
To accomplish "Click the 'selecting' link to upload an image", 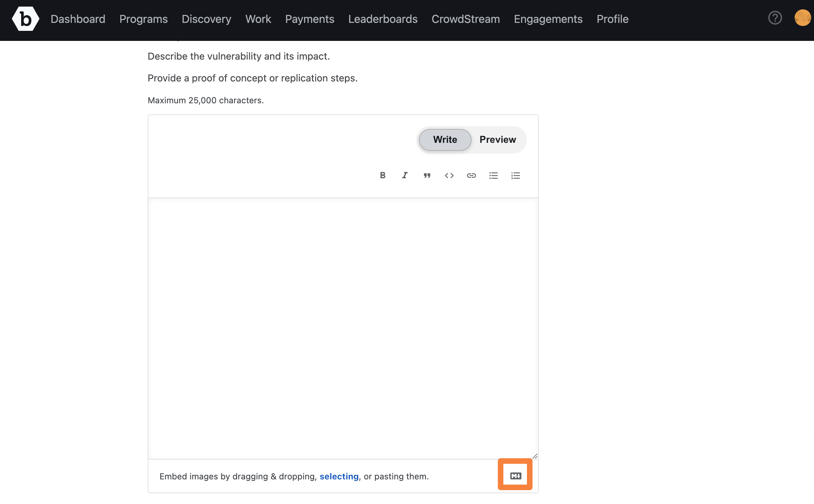I will 339,476.
